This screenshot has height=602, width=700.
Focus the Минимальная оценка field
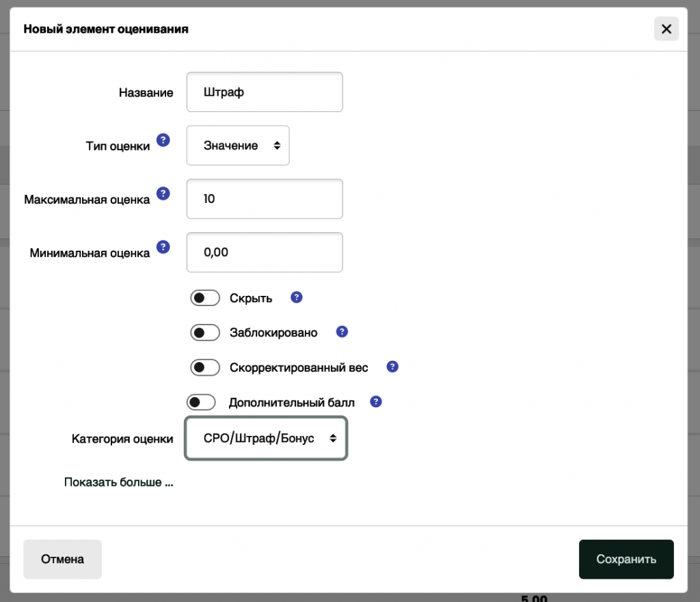tap(264, 252)
